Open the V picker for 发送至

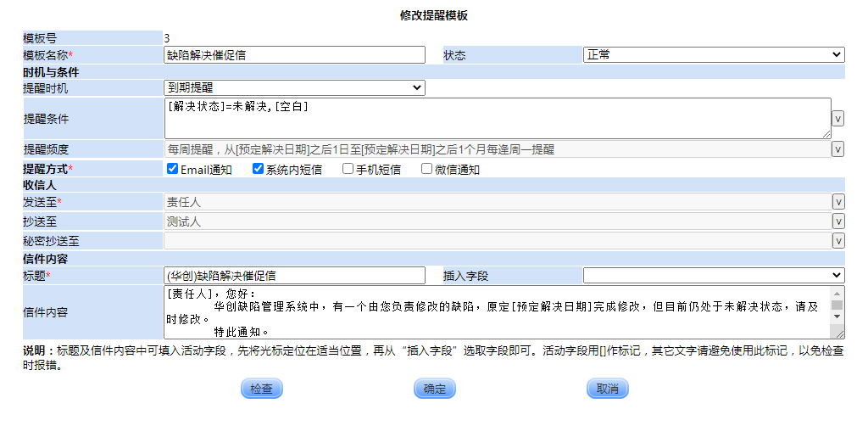[837, 202]
